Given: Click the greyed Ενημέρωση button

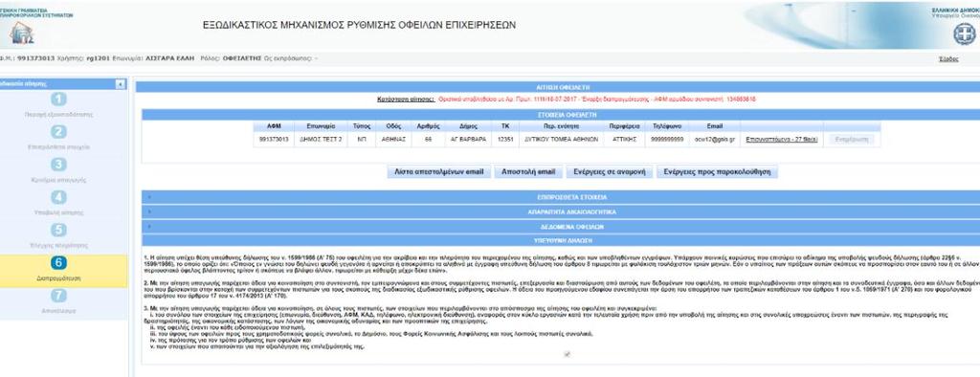Looking at the screenshot, I should point(852,140).
